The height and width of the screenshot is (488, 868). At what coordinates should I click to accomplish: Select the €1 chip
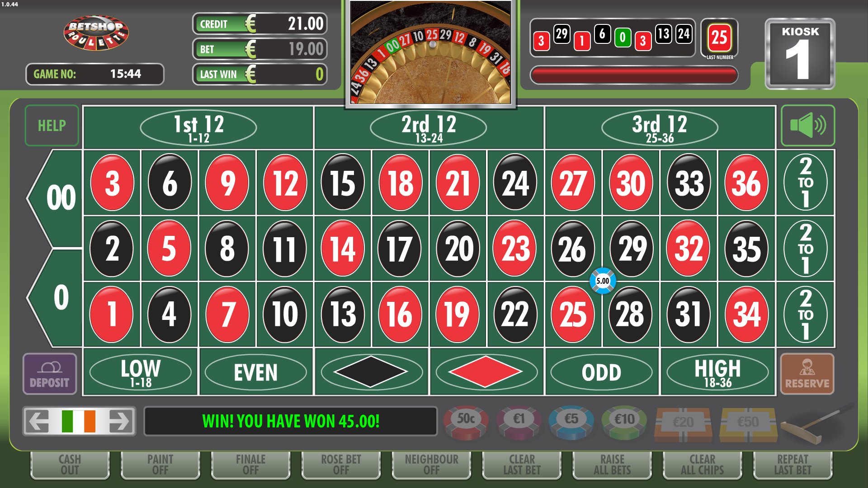pos(519,422)
